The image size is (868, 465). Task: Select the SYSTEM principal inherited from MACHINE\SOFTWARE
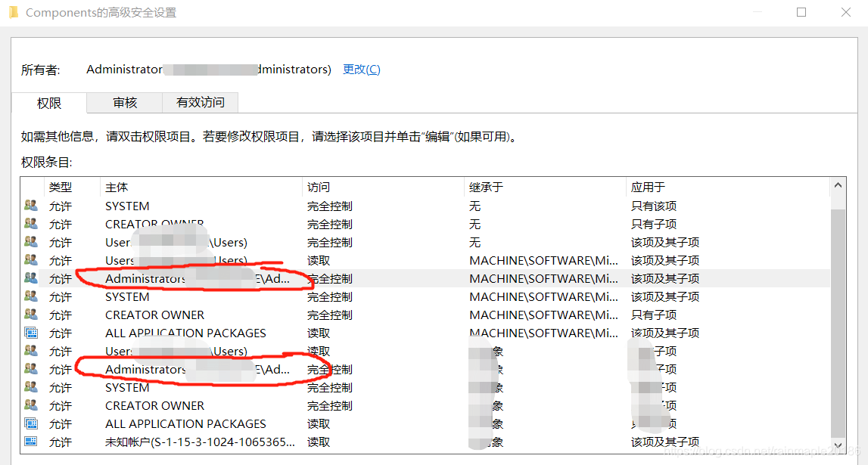(127, 297)
